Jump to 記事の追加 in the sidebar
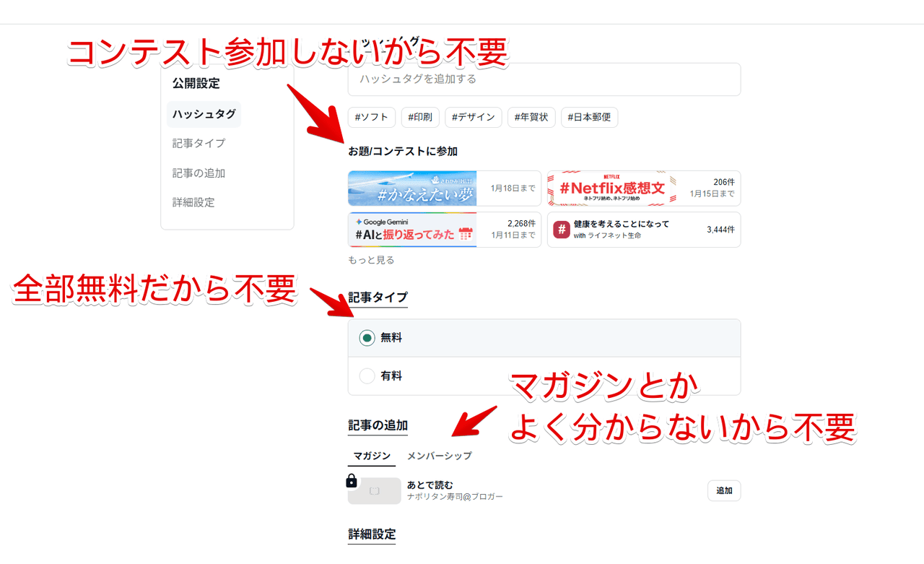The height and width of the screenshot is (564, 924). pyautogui.click(x=199, y=173)
